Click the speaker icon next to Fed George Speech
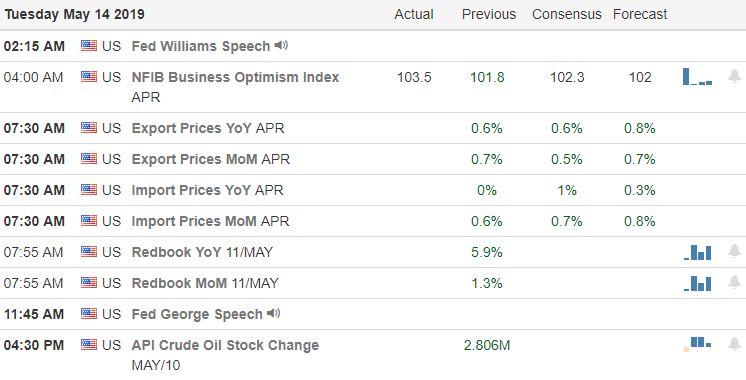 [x=274, y=313]
